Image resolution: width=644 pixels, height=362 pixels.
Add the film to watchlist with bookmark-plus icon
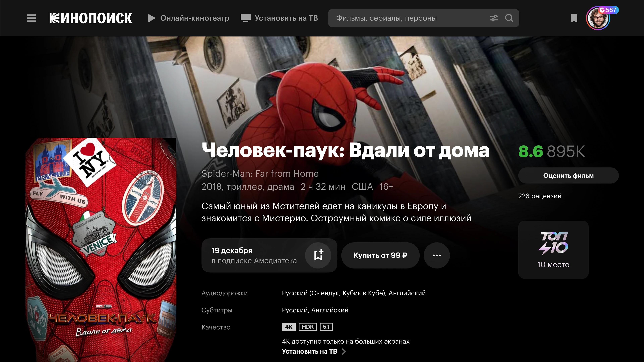[x=318, y=255]
